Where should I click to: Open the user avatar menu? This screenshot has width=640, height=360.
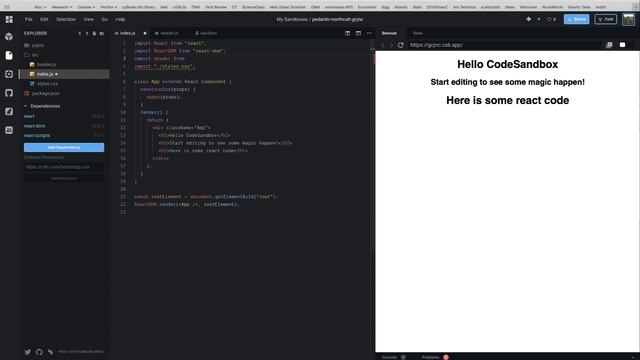click(629, 19)
